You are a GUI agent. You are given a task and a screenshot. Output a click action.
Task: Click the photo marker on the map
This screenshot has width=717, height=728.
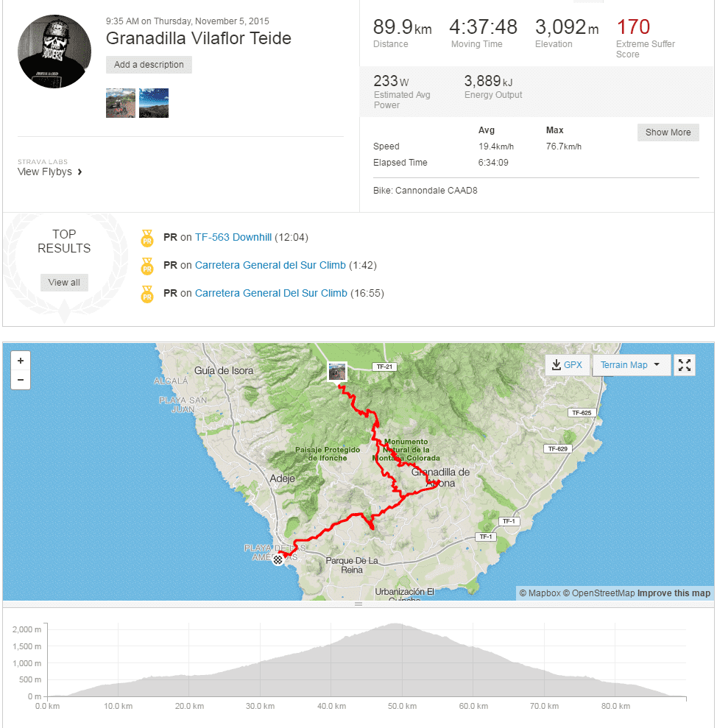pyautogui.click(x=337, y=372)
